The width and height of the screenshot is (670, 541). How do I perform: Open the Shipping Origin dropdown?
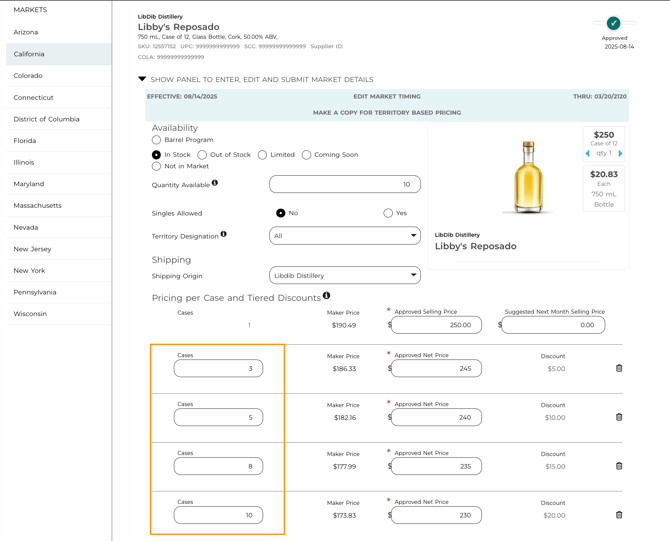[345, 276]
